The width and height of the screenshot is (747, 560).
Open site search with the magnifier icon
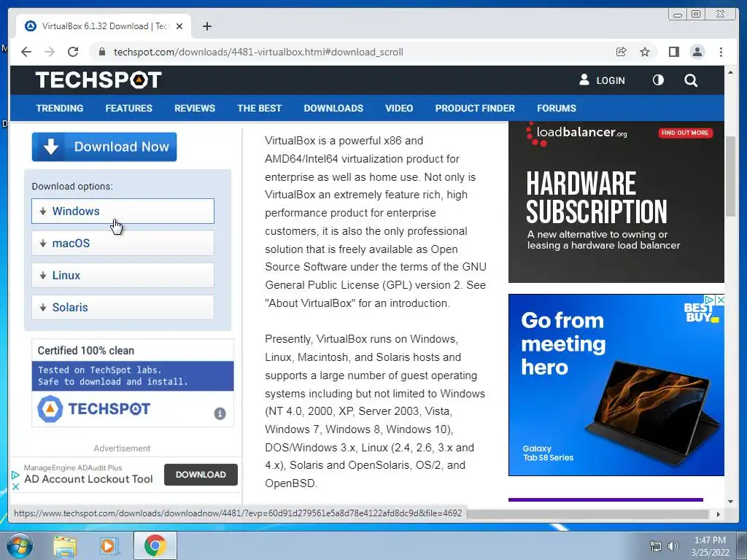click(x=691, y=80)
